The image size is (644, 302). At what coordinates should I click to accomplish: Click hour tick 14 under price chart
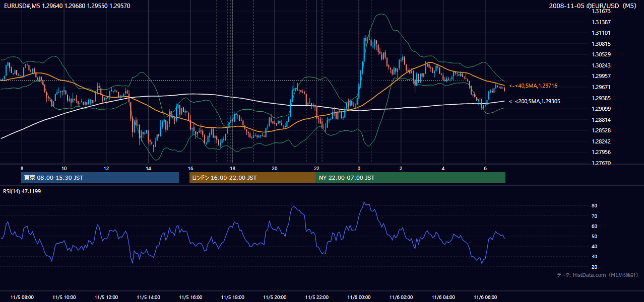point(148,168)
